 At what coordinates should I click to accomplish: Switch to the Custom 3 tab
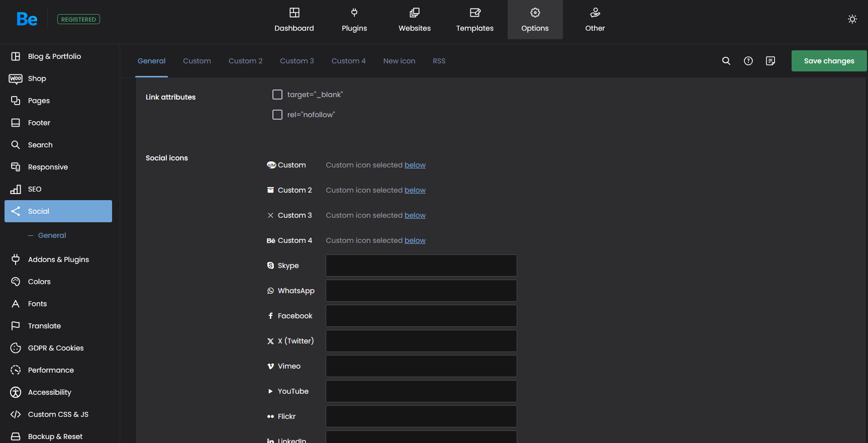pos(297,61)
